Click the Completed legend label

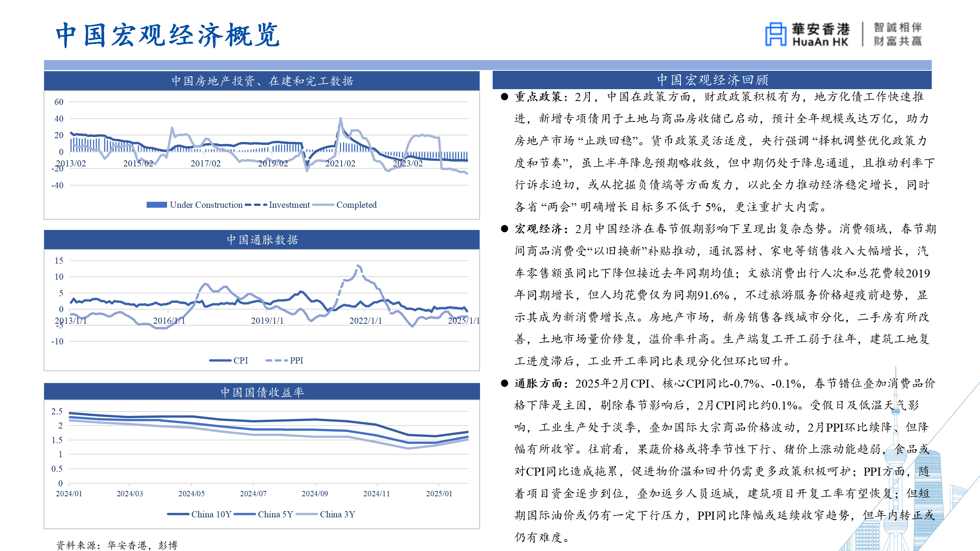pos(356,205)
